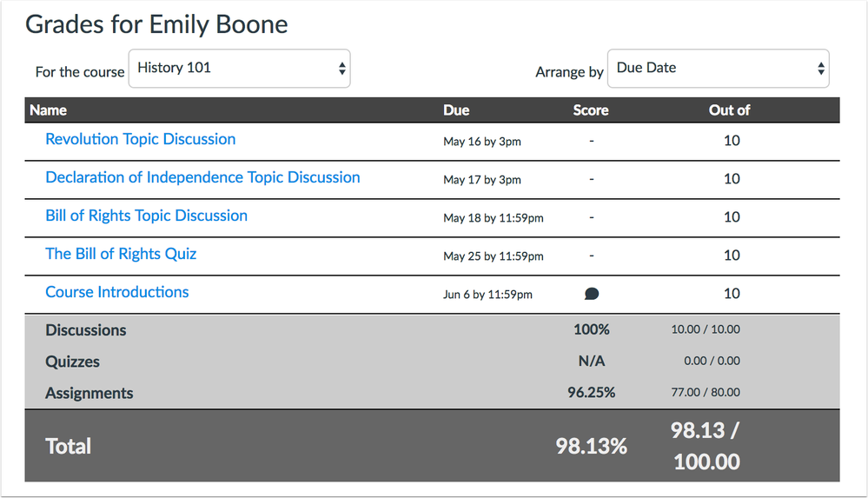Select the Bill of Rights Topic Discussion link
Screen dimensions: 868x498
pos(146,216)
